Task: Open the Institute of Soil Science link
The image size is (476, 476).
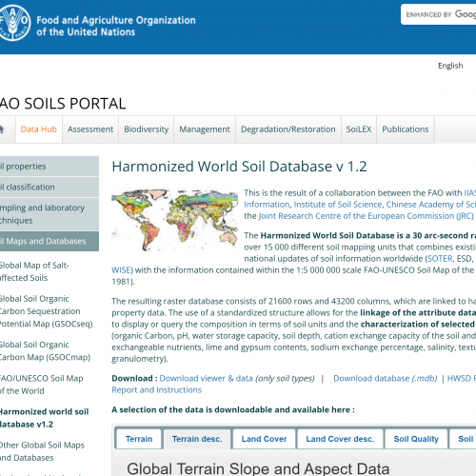Action: click(338, 205)
